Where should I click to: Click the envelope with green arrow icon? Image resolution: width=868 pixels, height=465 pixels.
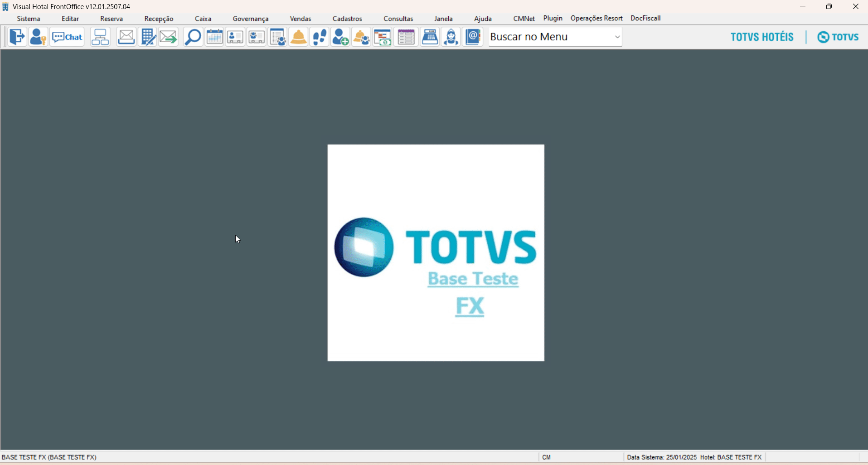(x=168, y=37)
